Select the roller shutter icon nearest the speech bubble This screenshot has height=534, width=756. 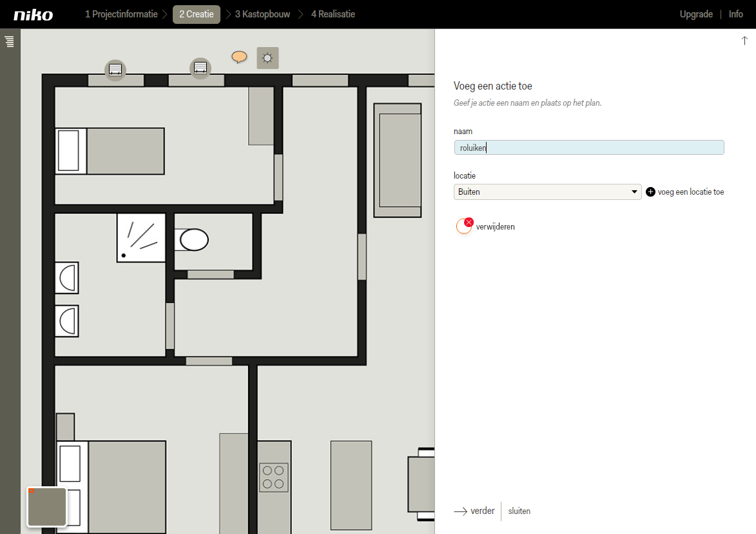click(200, 68)
